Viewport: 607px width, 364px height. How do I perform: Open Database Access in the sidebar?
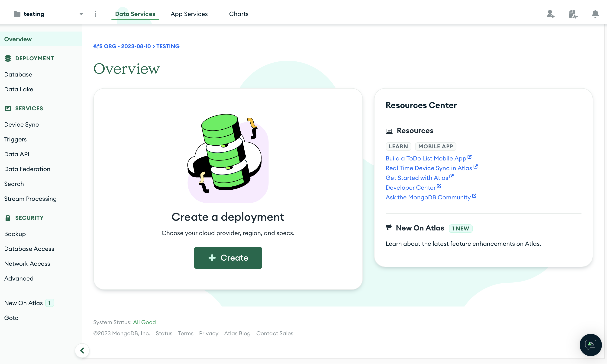pyautogui.click(x=41, y=249)
